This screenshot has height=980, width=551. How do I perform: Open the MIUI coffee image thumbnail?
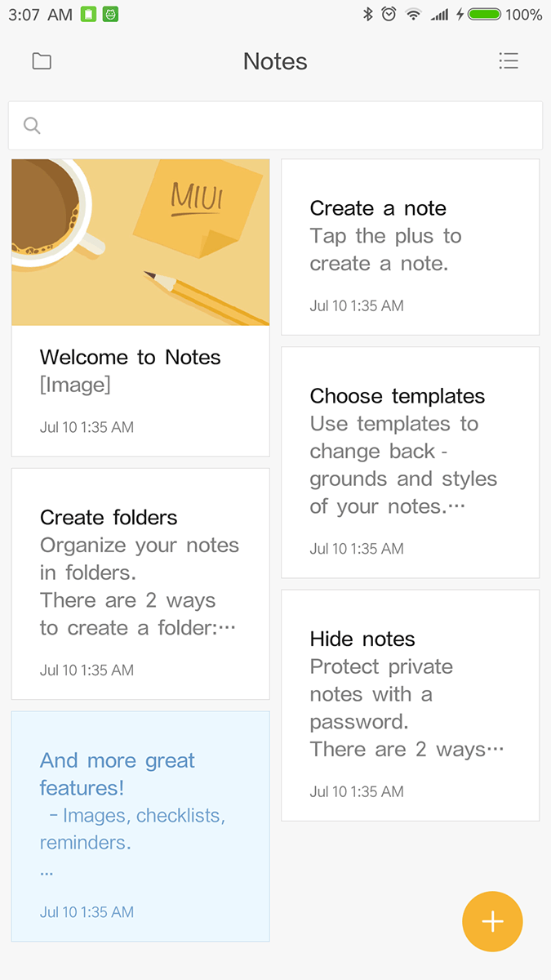click(x=140, y=243)
